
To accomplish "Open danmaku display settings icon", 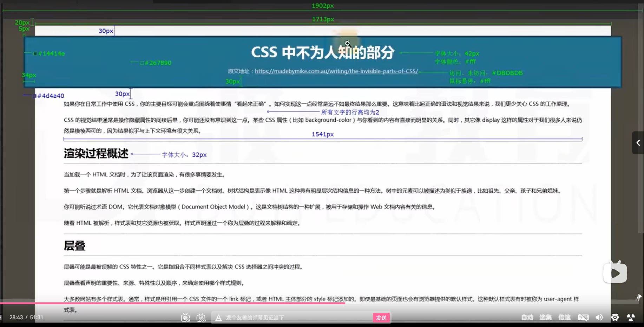I will point(201,318).
